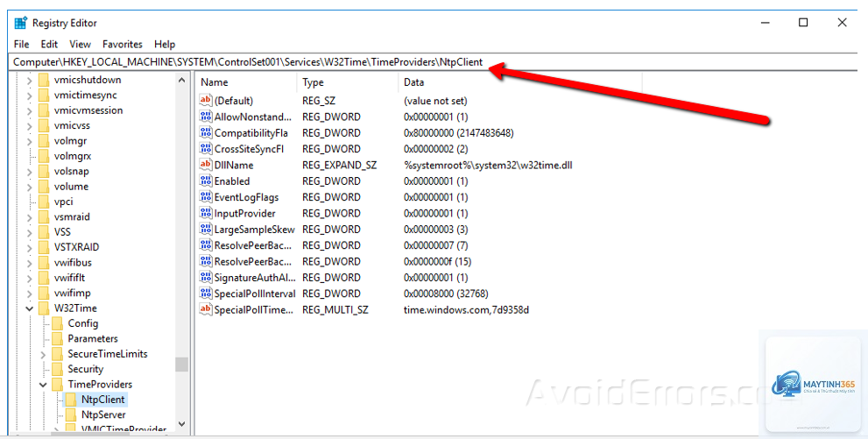The width and height of the screenshot is (868, 439).
Task: Click data 0x00008000 (32768)
Action: click(446, 294)
